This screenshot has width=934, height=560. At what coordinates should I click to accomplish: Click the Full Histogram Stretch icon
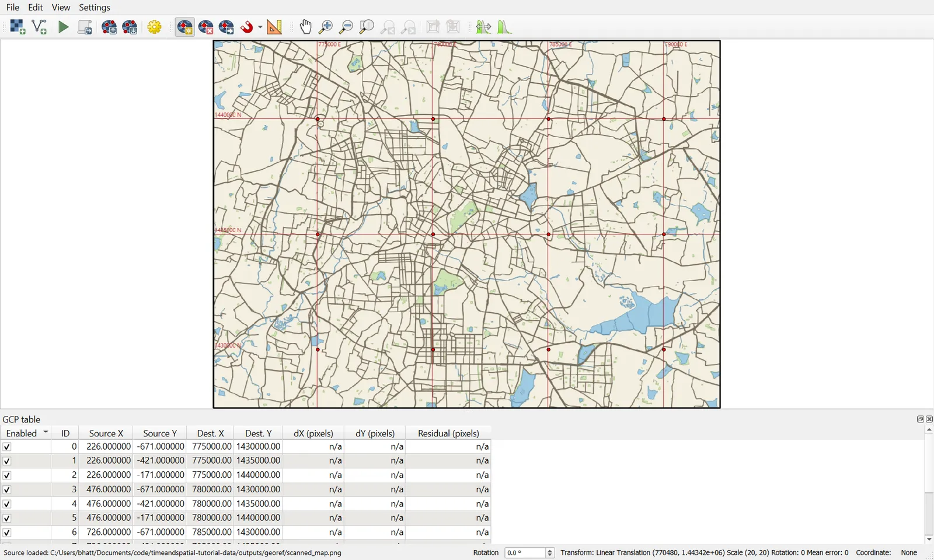pyautogui.click(x=483, y=27)
